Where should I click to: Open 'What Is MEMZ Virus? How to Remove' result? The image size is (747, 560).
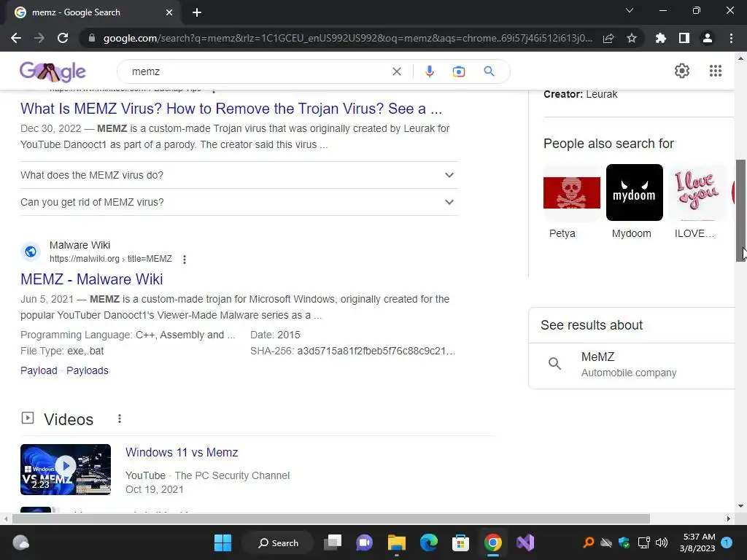coord(231,109)
